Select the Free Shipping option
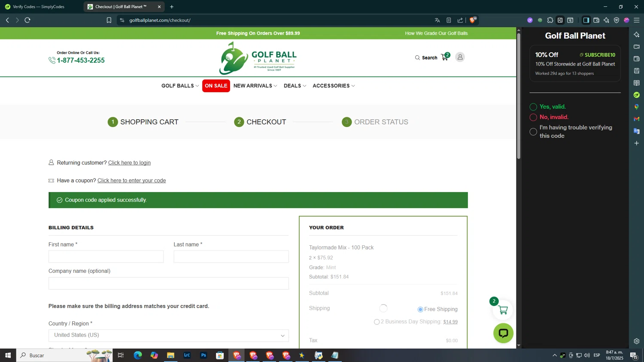644x362 pixels. [x=420, y=309]
